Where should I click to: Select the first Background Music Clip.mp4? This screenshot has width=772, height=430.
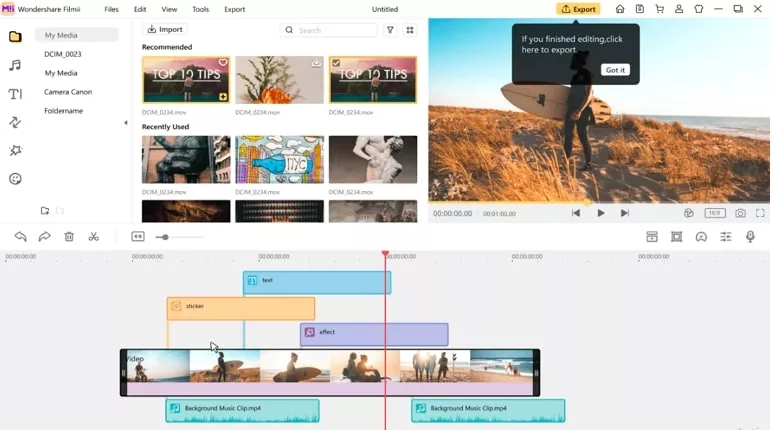tap(242, 411)
